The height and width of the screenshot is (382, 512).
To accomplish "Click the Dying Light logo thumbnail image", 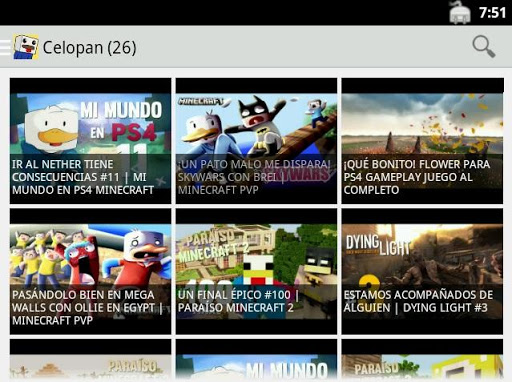I will [422, 255].
